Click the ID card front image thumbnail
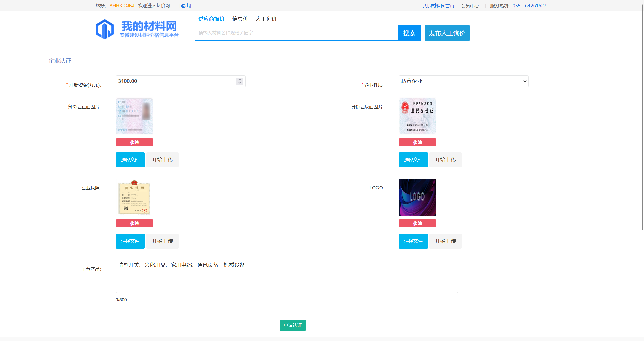 click(x=134, y=116)
